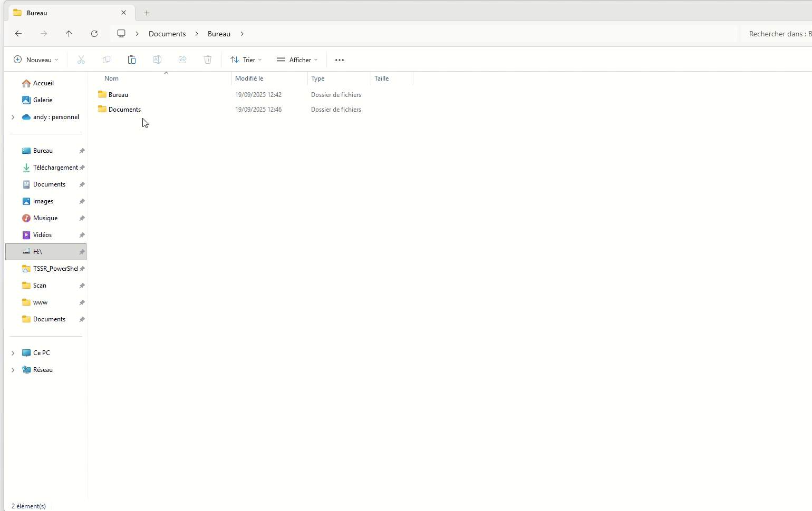Navigate back with the back arrow

[x=18, y=34]
